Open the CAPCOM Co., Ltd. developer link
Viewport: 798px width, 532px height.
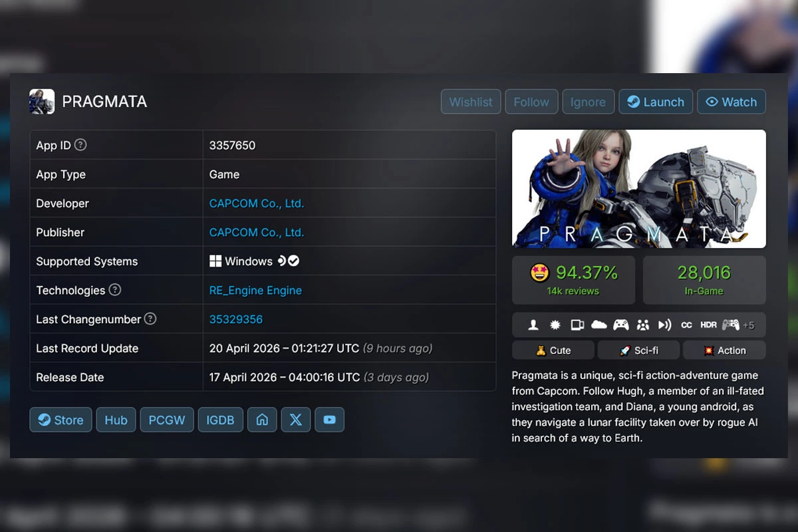[x=256, y=203]
